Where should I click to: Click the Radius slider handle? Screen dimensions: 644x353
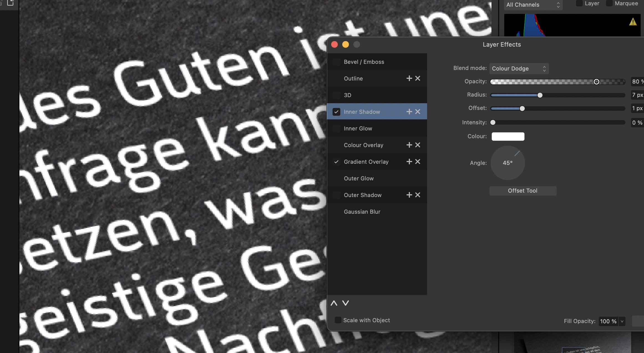point(540,95)
